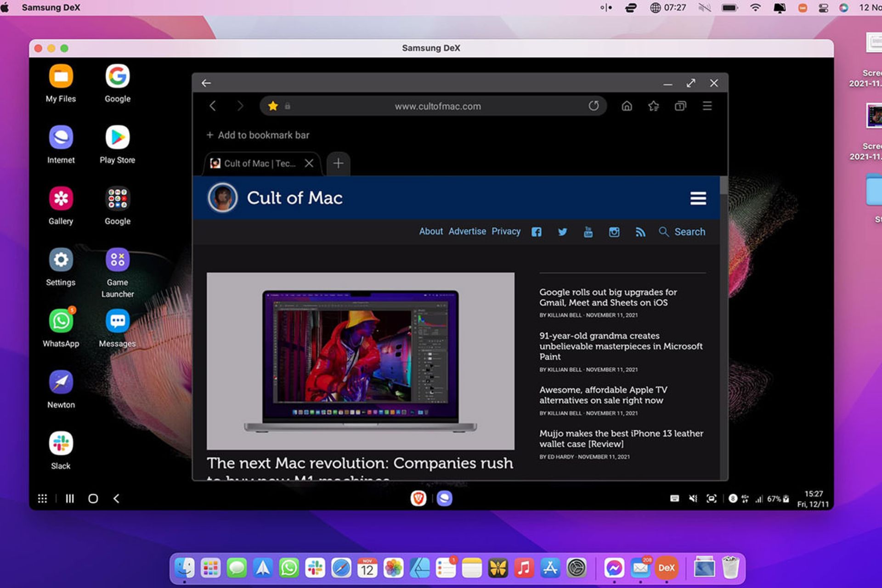882x588 pixels.
Task: Open the DeX apps grid button
Action: point(42,498)
